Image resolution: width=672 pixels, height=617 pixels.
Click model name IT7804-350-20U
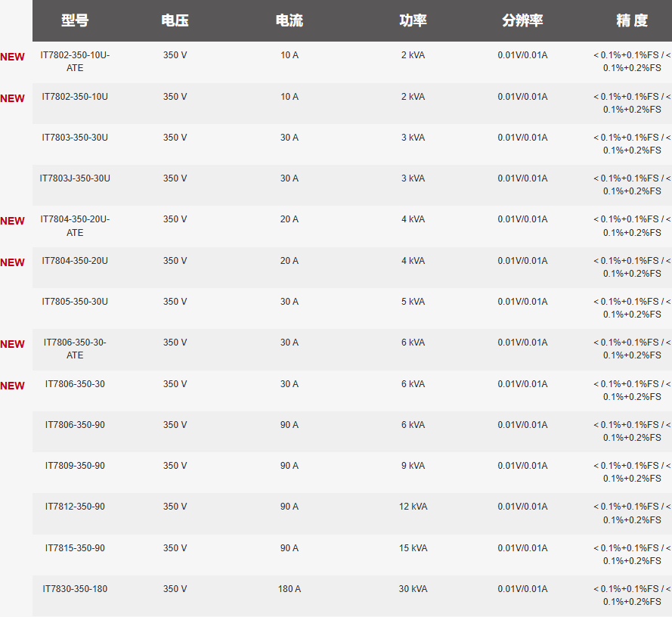point(75,261)
